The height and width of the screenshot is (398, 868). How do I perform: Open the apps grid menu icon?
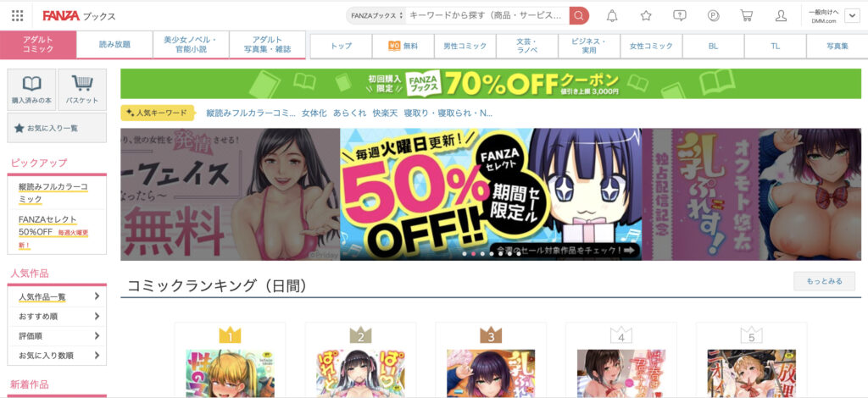17,15
